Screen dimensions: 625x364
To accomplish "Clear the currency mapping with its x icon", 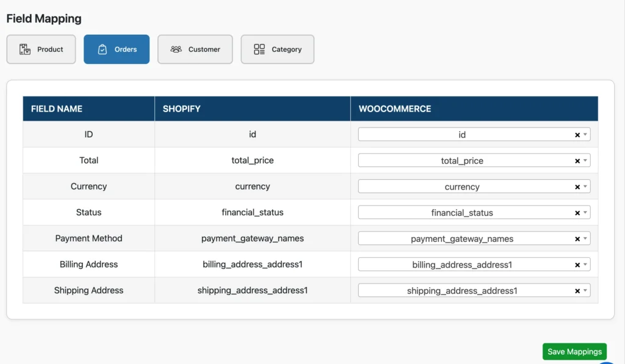I will coord(578,186).
